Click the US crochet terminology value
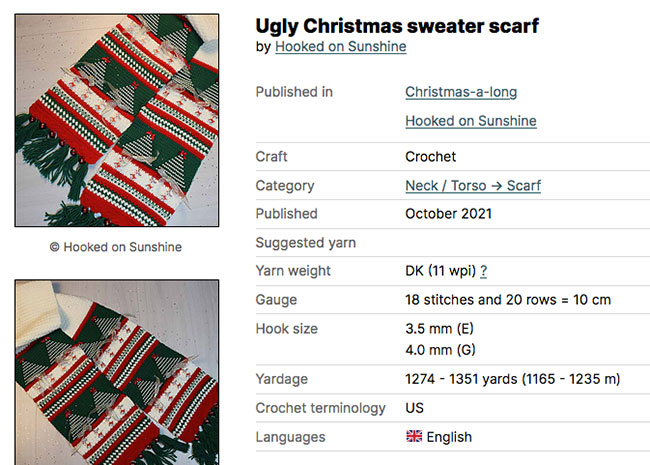Viewport: 650px width, 465px height. tap(414, 408)
